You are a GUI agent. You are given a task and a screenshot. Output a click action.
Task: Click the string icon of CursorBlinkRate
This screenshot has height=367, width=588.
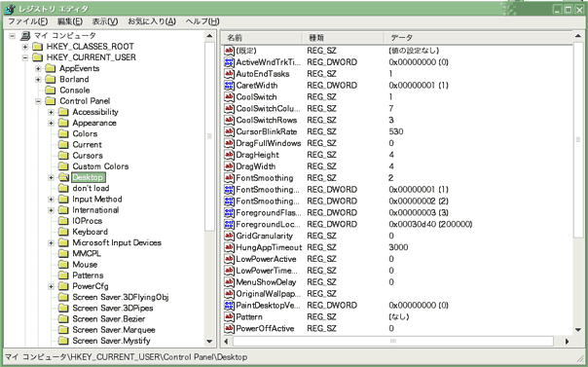pos(229,131)
